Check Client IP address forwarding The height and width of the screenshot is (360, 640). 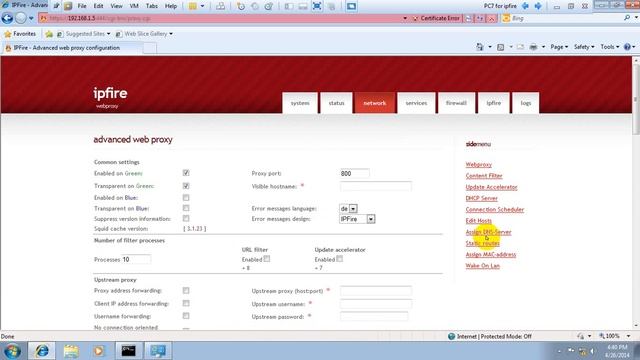[186, 303]
